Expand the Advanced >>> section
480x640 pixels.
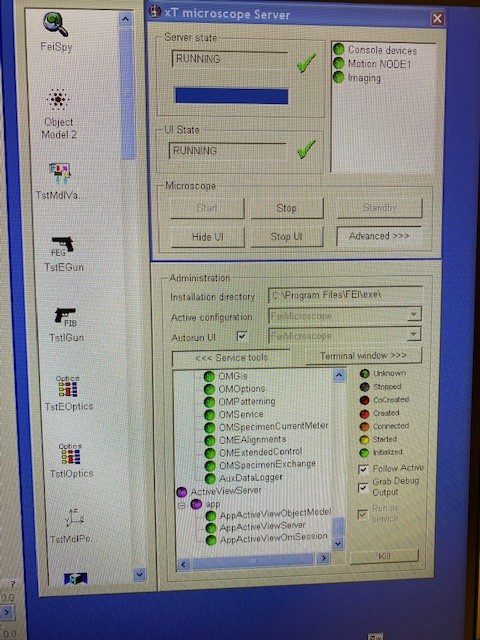pos(379,236)
